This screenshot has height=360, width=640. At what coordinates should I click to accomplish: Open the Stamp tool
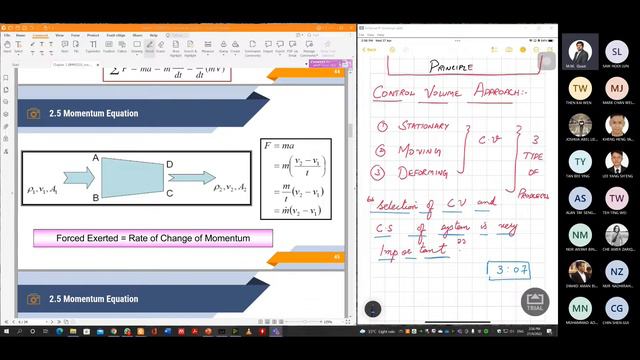[223, 46]
